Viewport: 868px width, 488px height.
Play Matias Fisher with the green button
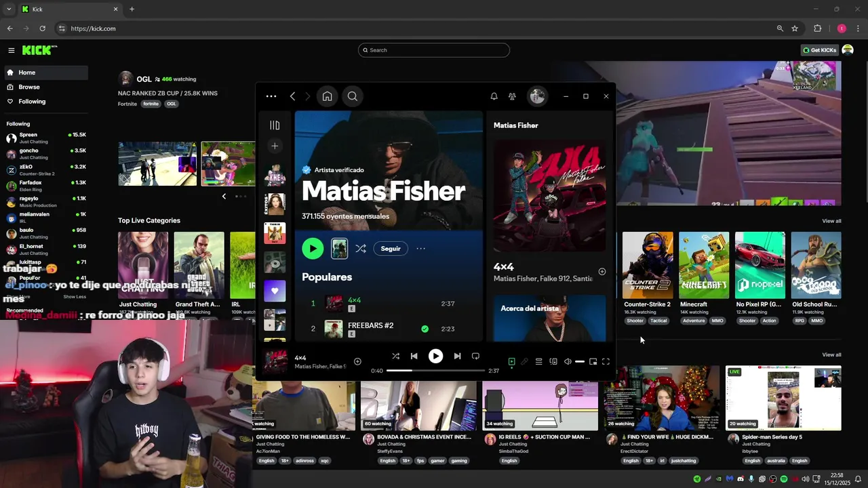tap(313, 249)
